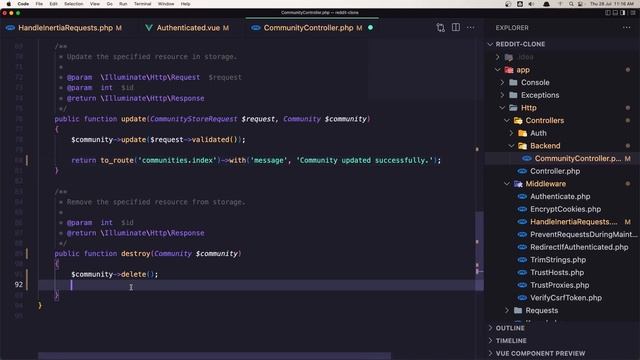Toggle the secondary side bar layout button
Viewport: 640px width, 360px height.
coord(622,13)
